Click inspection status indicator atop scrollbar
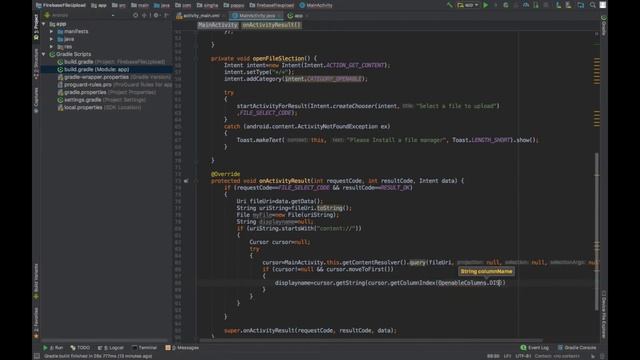Image resolution: width=640 pixels, height=360 pixels. click(597, 33)
